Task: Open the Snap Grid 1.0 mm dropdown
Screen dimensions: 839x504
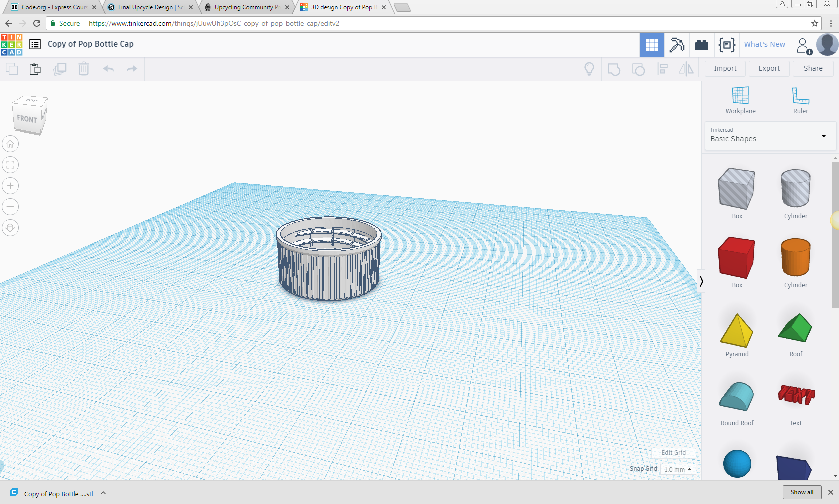Action: [678, 469]
